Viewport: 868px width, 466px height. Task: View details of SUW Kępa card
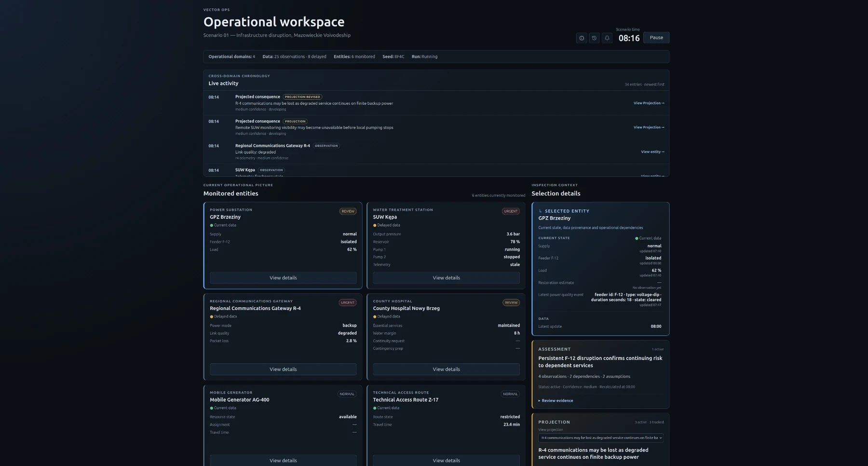point(446,278)
